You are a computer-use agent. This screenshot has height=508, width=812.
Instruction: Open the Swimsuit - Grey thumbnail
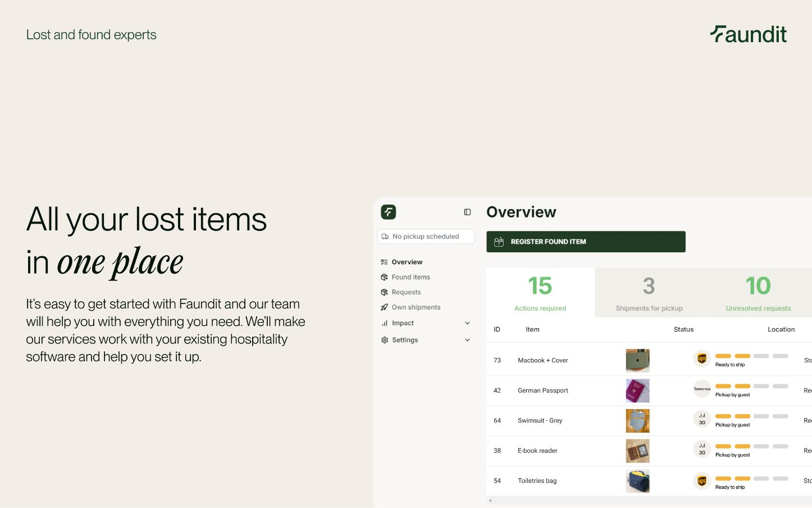click(x=638, y=421)
